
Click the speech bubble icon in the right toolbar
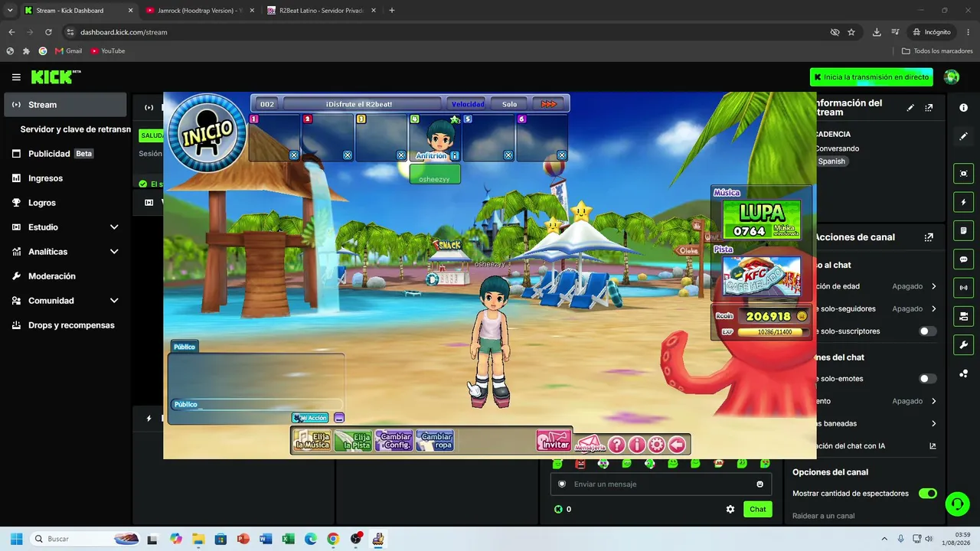pyautogui.click(x=963, y=259)
